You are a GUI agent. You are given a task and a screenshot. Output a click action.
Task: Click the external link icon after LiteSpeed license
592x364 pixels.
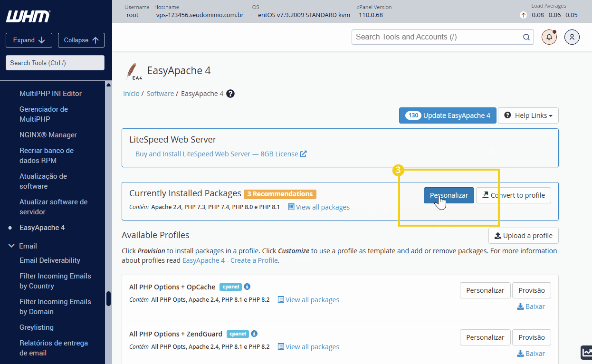click(303, 154)
